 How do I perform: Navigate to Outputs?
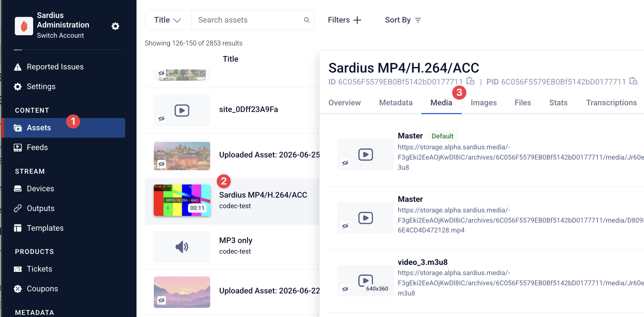(63, 209)
